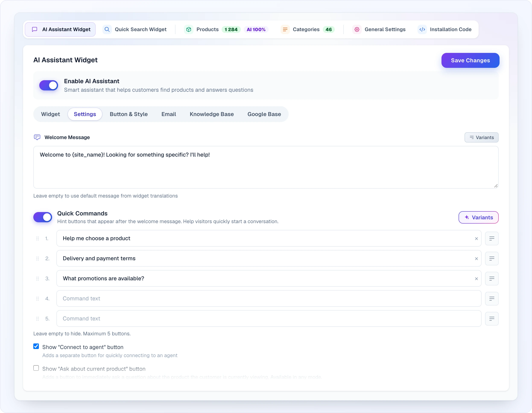Click the magnifier icon for Quick Search

(x=107, y=29)
